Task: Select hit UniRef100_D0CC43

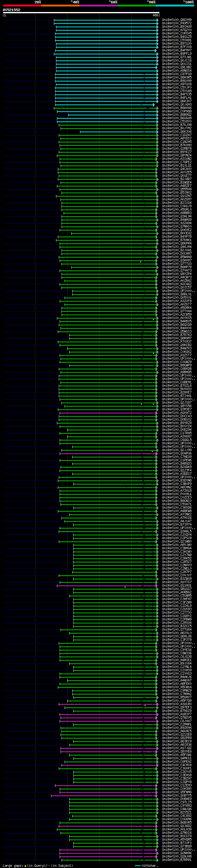Action: tap(177, 416)
